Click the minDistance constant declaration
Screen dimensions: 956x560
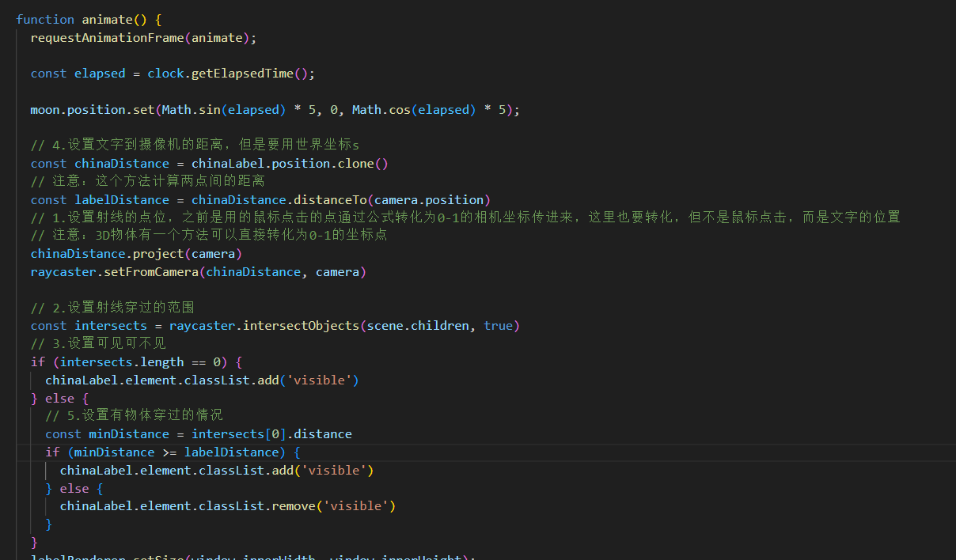point(199,433)
